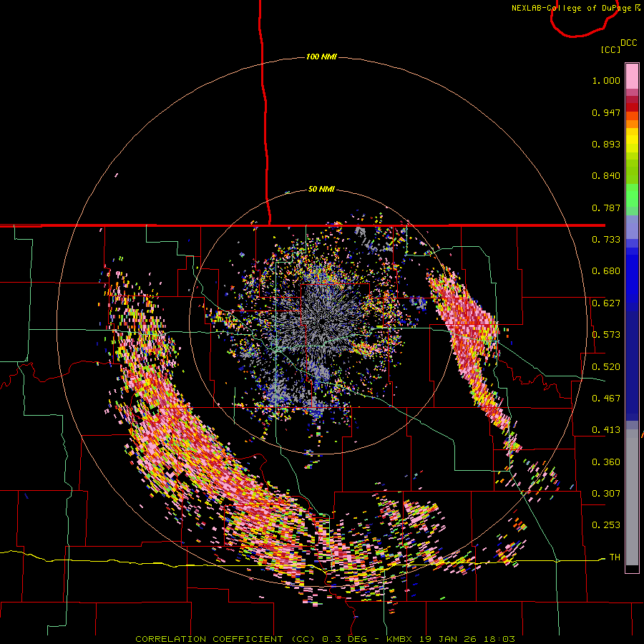Select the 0.520 scale value
Screen dimensions: 644x644
606,367
